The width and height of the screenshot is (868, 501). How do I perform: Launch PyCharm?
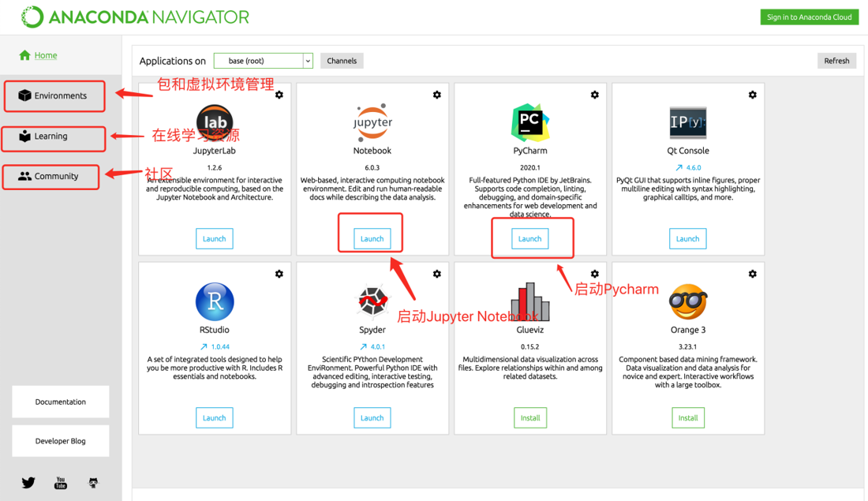click(529, 238)
